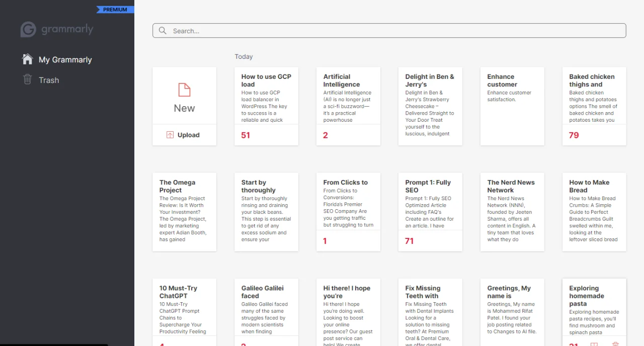Screen dimensions: 644x346
Task: Open the "Enhance customer" document card
Action: (513, 107)
